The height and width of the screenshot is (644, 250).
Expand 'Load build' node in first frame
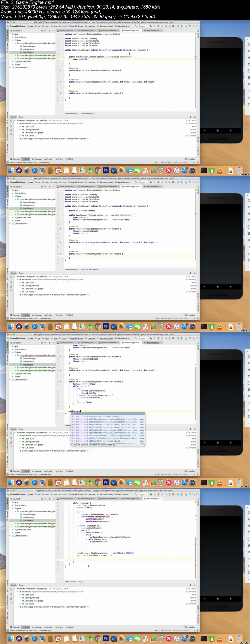[x=20, y=127]
